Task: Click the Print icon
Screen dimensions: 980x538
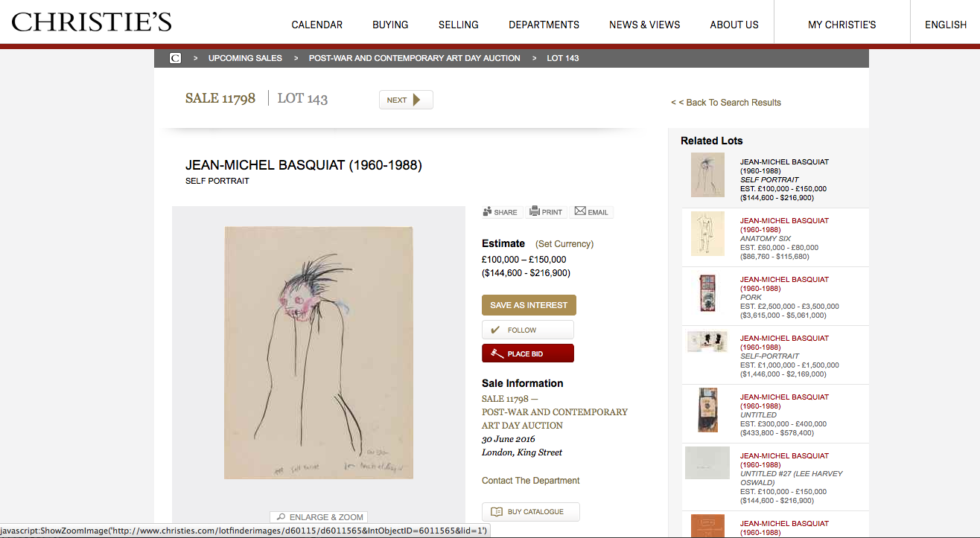Action: pos(534,212)
